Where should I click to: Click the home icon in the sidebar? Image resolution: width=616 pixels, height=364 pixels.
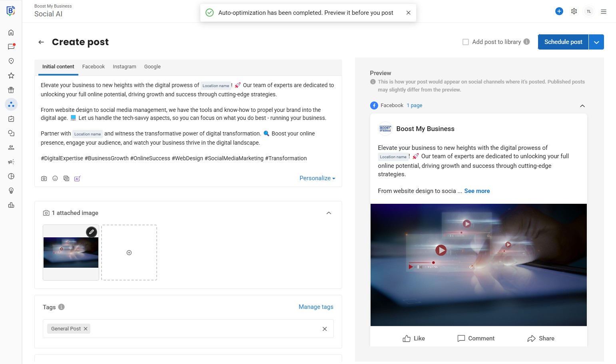[x=11, y=32]
